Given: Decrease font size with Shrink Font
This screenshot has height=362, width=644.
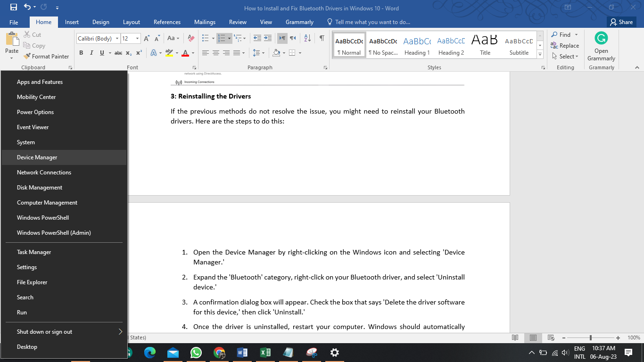Looking at the screenshot, I should pyautogui.click(x=157, y=38).
